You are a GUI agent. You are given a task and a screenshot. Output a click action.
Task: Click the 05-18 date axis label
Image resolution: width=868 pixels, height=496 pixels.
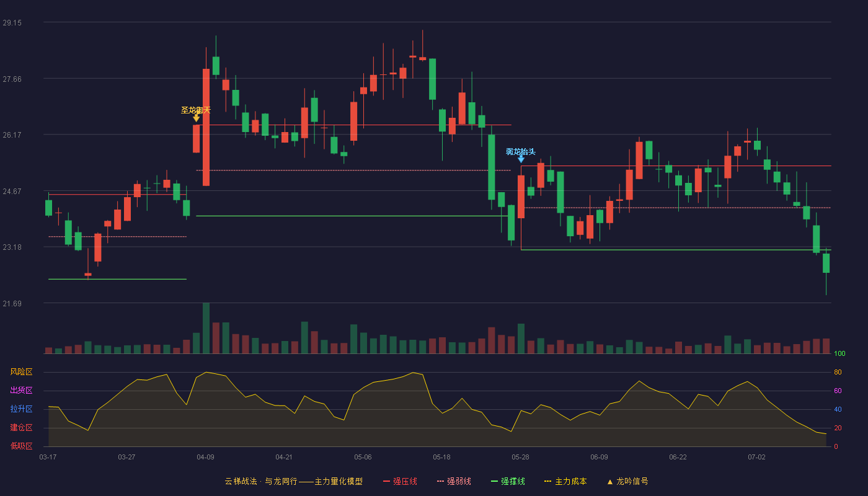441,457
